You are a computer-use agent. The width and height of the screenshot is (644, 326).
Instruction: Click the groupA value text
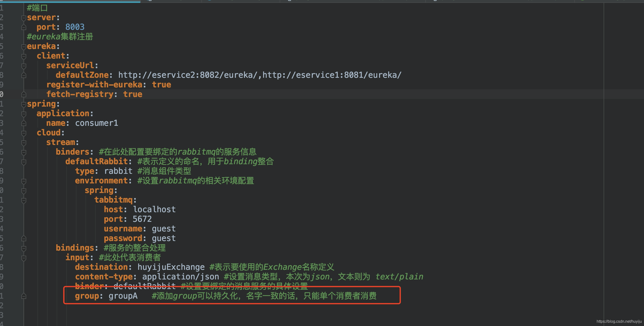pyautogui.click(x=123, y=296)
